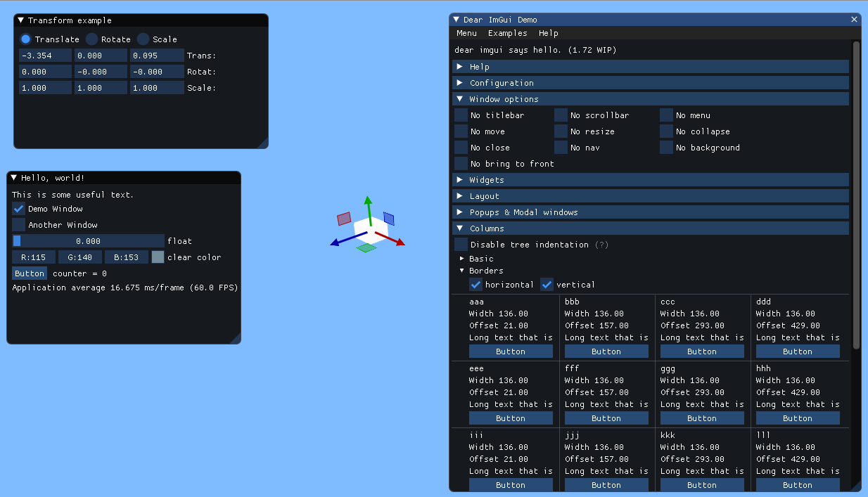This screenshot has width=868, height=497.
Task: Click the float slider showing 0.000
Action: point(88,241)
